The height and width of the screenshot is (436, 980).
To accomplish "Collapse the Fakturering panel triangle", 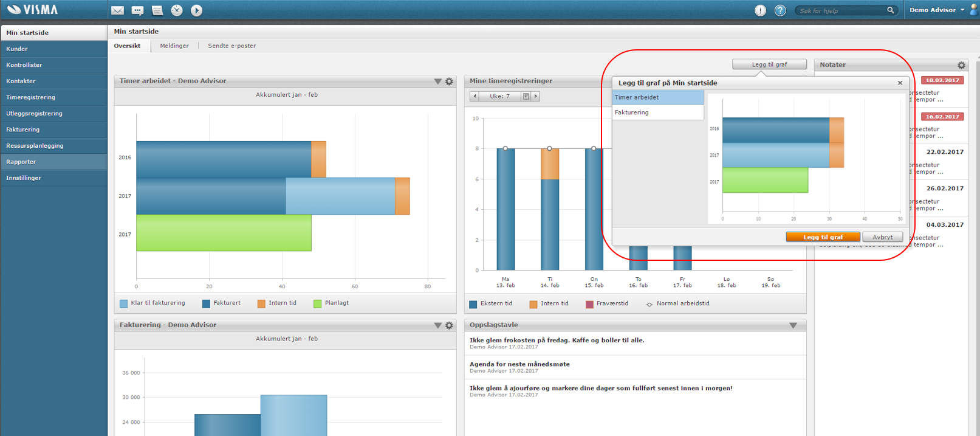I will tap(437, 325).
